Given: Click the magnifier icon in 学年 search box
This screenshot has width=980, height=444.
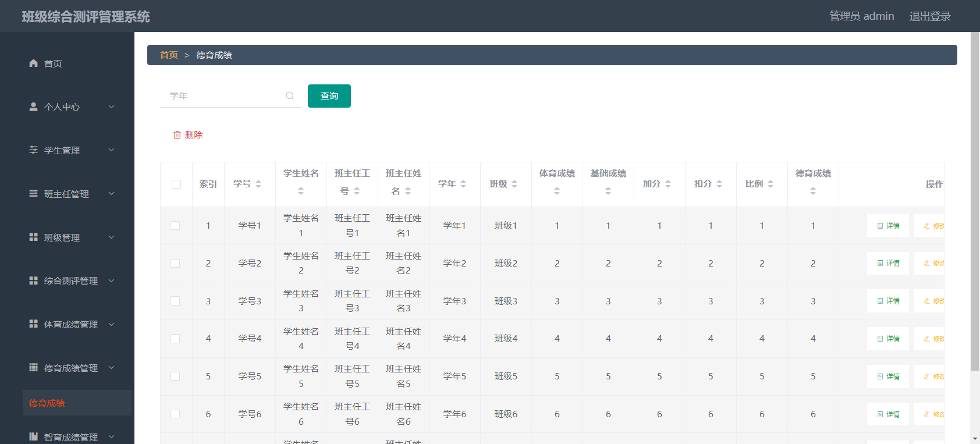Looking at the screenshot, I should 290,96.
